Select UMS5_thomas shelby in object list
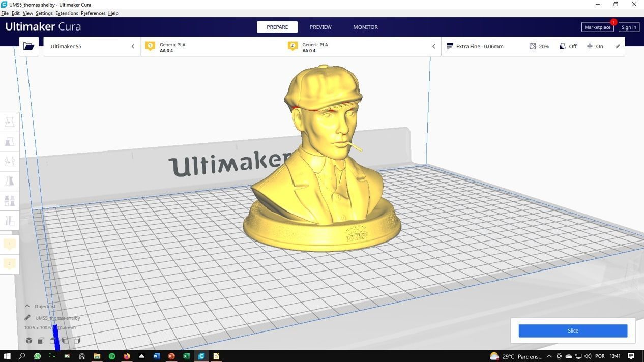 pos(57,318)
